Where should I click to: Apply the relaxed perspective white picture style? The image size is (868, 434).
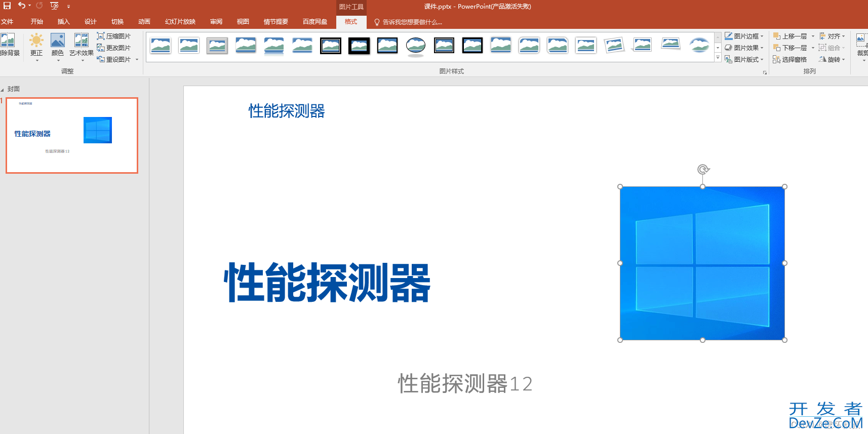coord(671,45)
